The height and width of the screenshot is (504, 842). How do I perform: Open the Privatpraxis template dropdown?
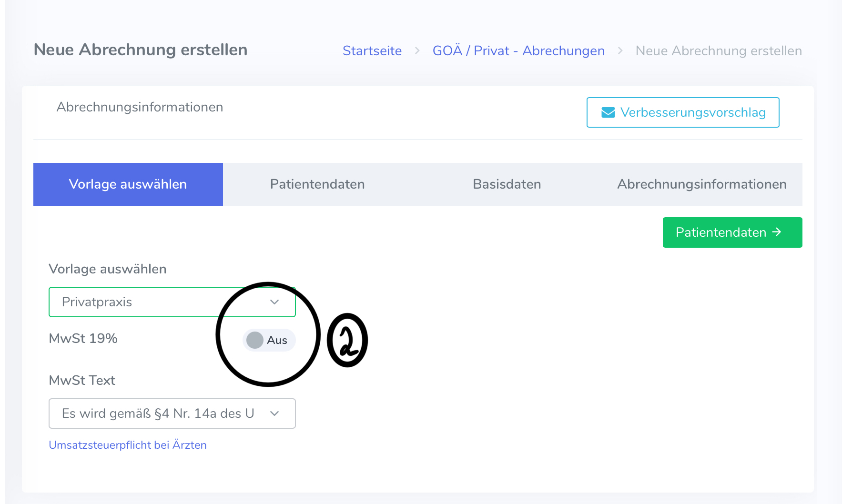pyautogui.click(x=162, y=302)
